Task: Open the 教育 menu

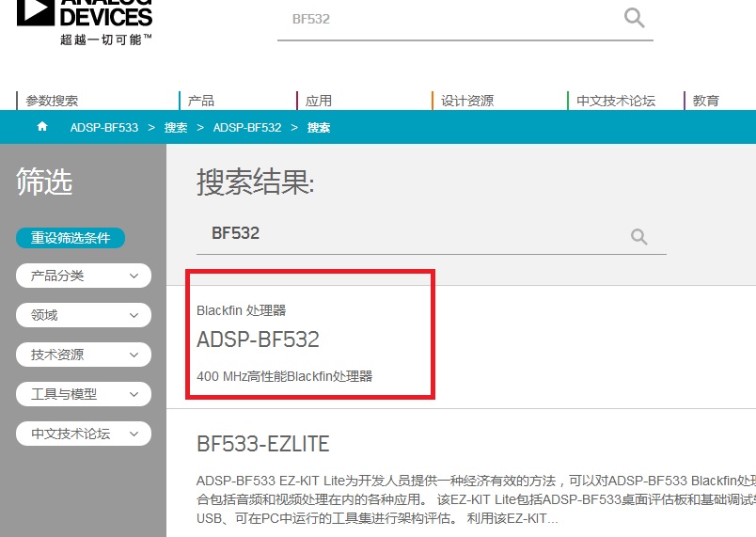Action: pos(706,101)
